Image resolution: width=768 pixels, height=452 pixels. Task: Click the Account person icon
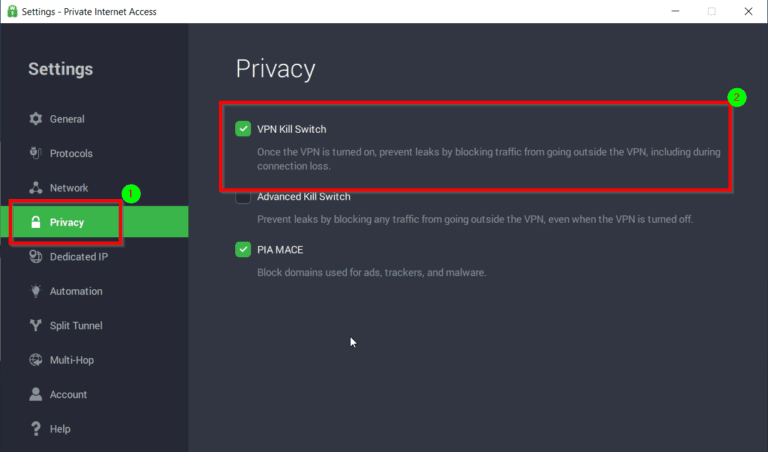tap(35, 394)
